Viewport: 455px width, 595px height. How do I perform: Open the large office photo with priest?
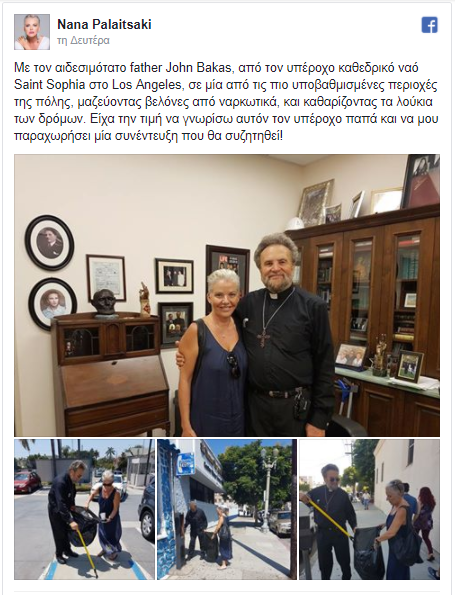(227, 295)
